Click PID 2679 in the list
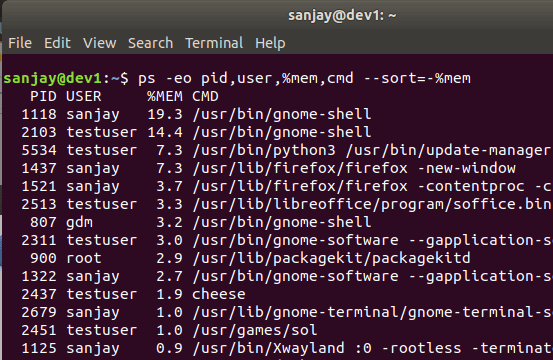Image resolution: width=553 pixels, height=360 pixels. coord(39,312)
